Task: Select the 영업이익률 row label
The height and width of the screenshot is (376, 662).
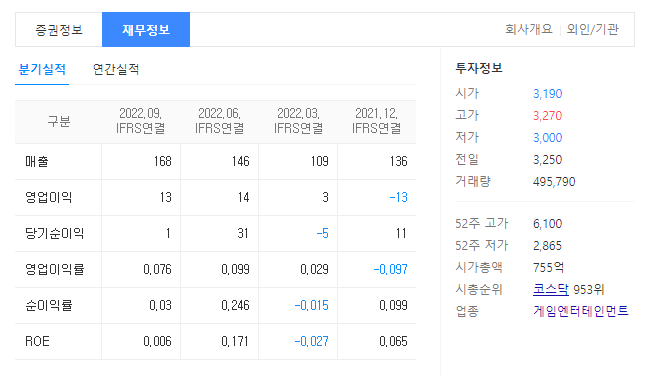Action: click(55, 269)
